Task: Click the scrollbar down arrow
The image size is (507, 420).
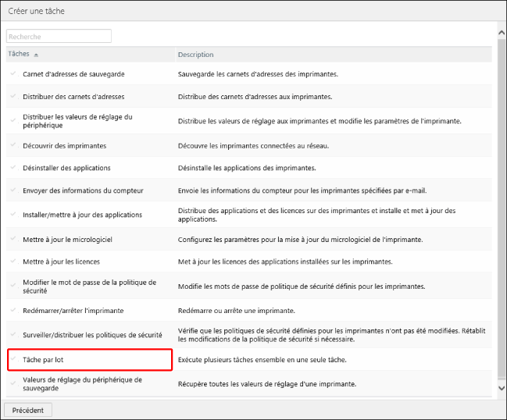Action: coord(501,386)
